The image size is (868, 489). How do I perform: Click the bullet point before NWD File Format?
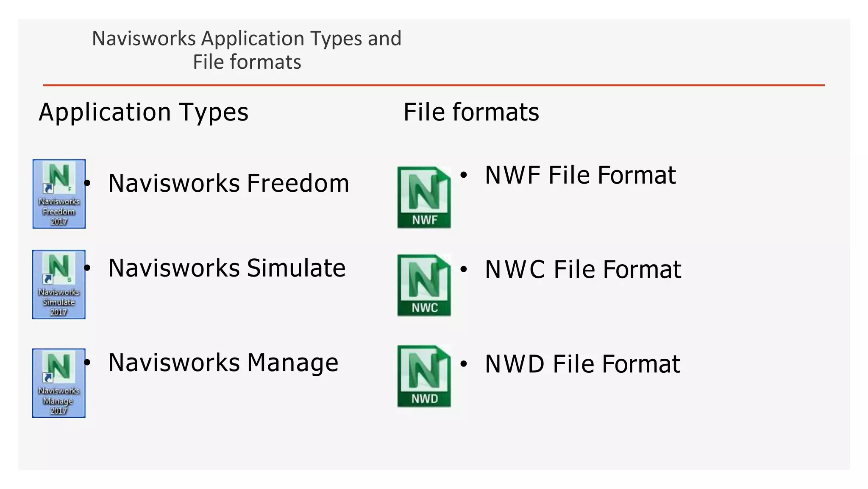[464, 364]
